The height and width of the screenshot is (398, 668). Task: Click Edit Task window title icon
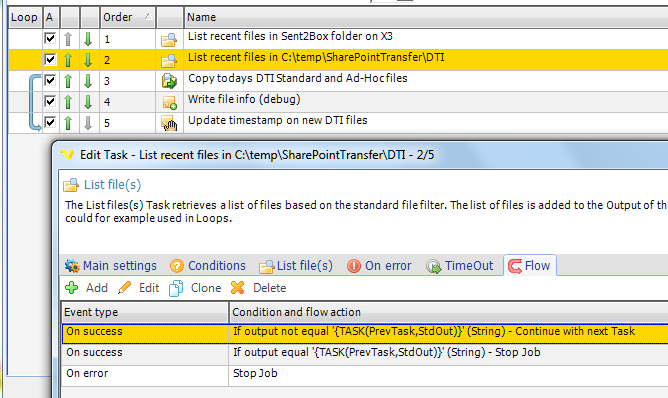tap(67, 155)
